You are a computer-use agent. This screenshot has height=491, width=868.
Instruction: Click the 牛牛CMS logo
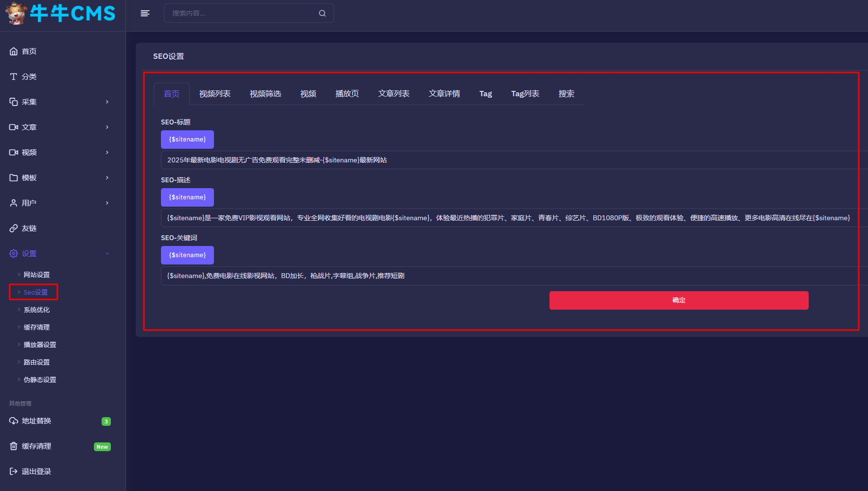tap(61, 14)
